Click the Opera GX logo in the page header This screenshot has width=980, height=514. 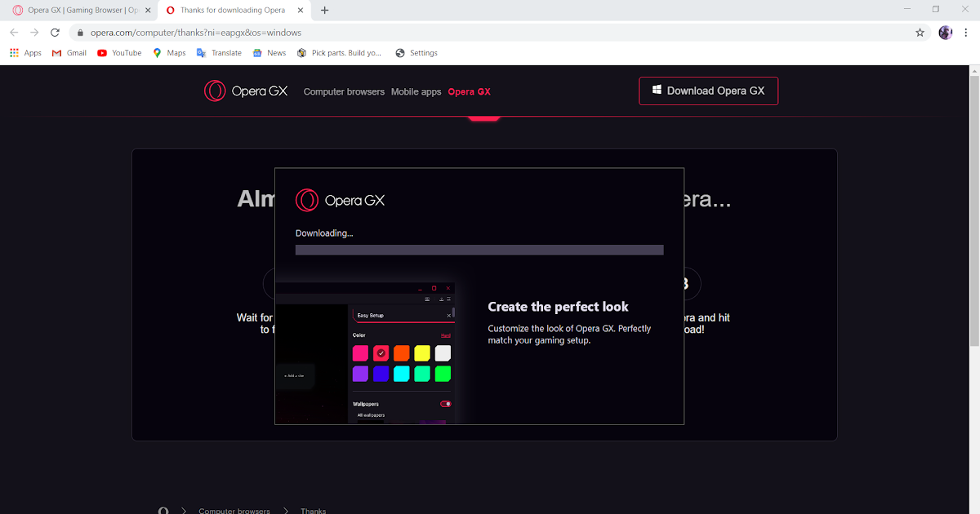(x=246, y=91)
